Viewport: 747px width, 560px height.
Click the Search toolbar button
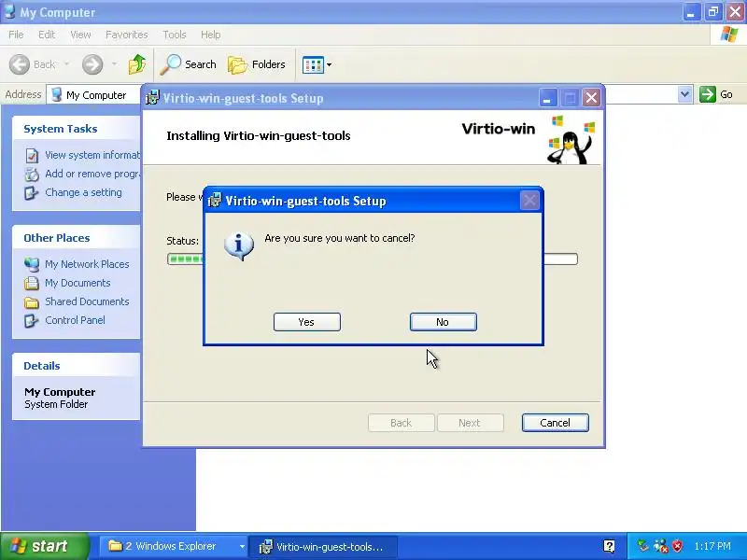coord(189,64)
